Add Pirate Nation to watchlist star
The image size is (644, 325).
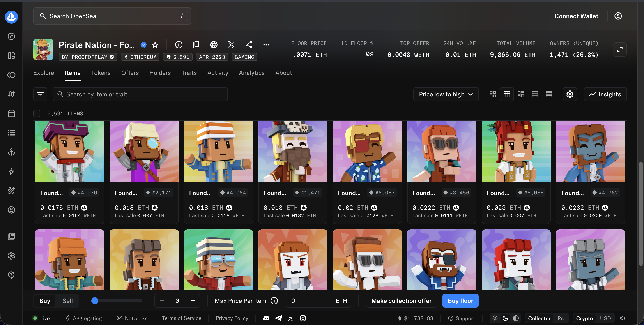coord(155,45)
